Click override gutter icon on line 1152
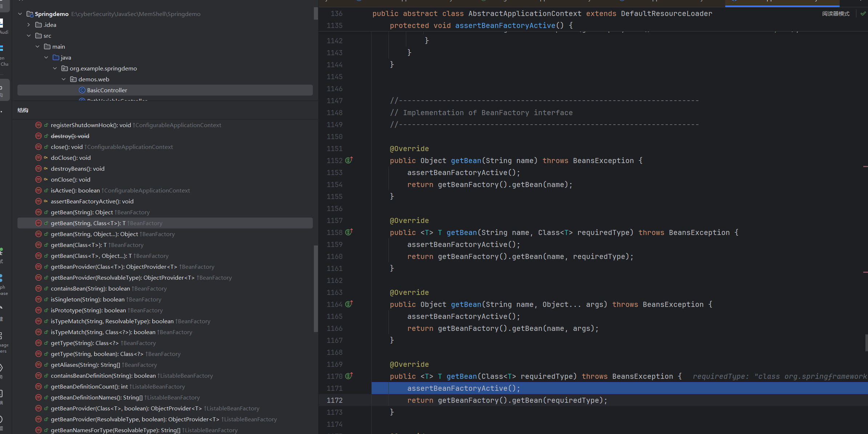 349,160
